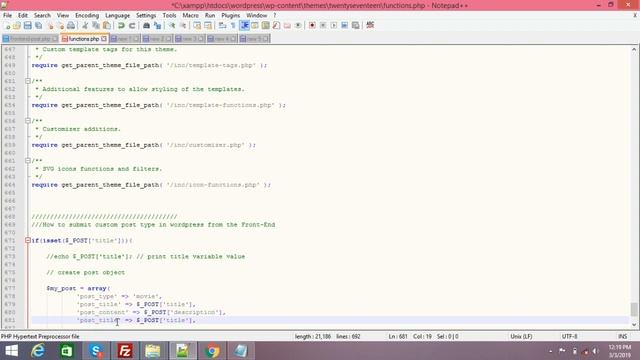Open UTF-8 encoding selector in status bar
Screen dimensions: 640x360
569,336
